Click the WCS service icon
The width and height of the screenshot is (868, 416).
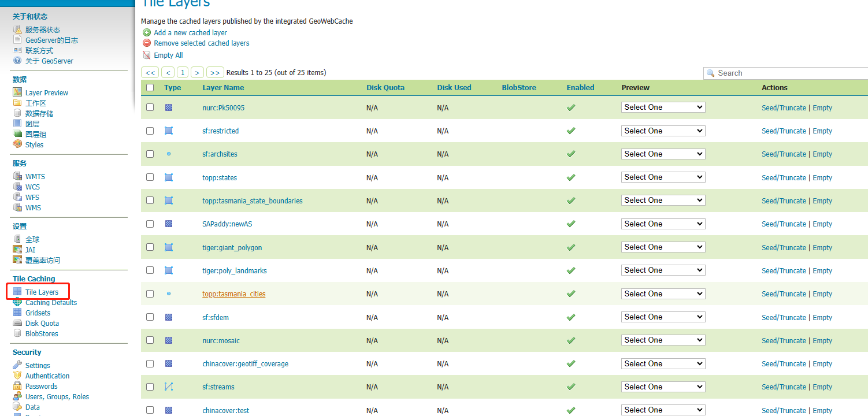pos(17,187)
